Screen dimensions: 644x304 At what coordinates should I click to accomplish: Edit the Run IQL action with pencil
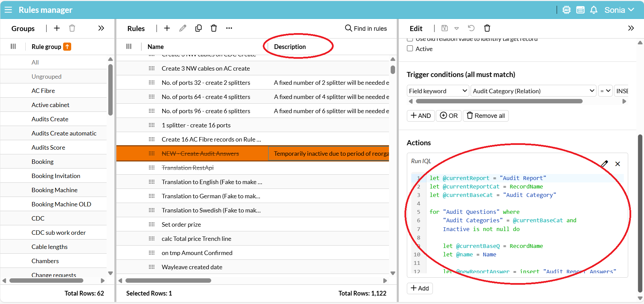click(x=605, y=164)
